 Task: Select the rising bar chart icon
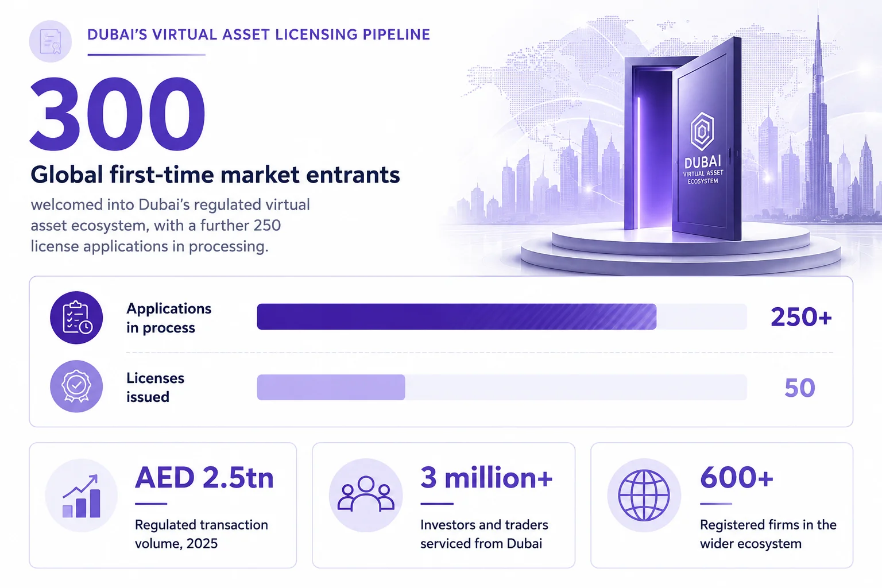pos(82,495)
